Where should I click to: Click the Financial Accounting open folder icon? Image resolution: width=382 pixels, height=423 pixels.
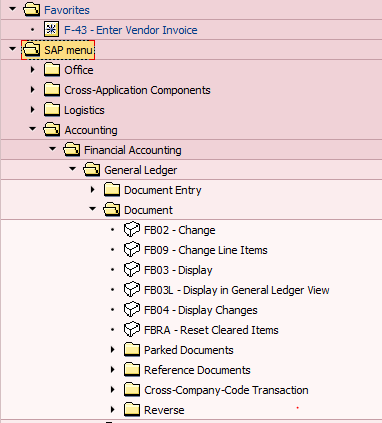click(72, 150)
